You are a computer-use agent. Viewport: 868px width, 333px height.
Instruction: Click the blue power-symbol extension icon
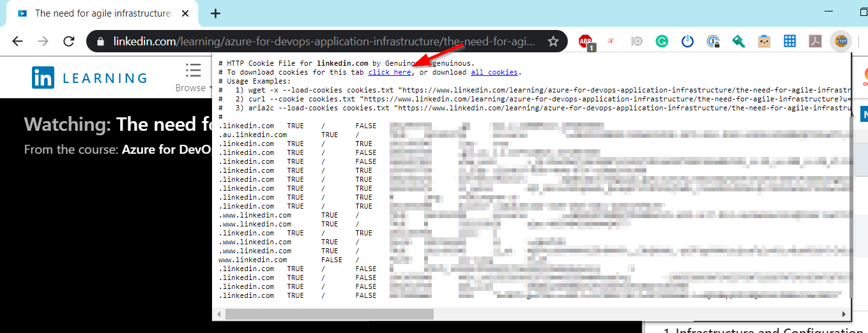point(687,41)
